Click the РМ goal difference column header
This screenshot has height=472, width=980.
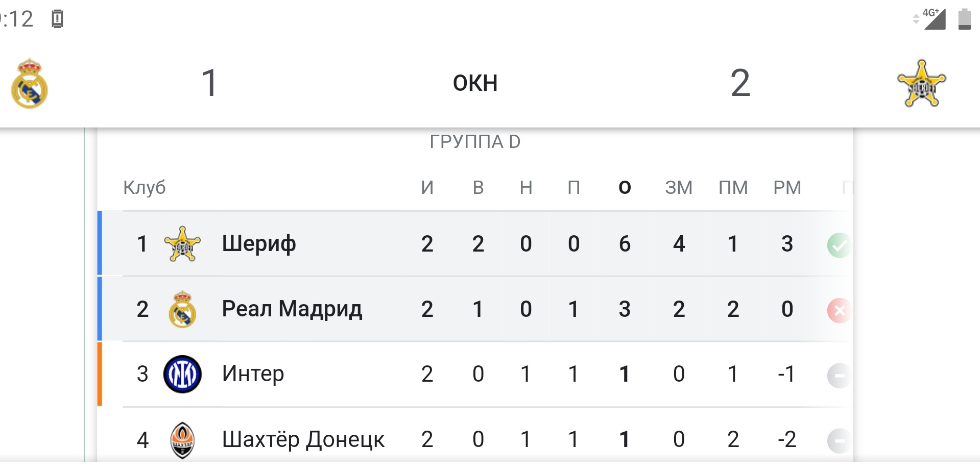(x=787, y=188)
